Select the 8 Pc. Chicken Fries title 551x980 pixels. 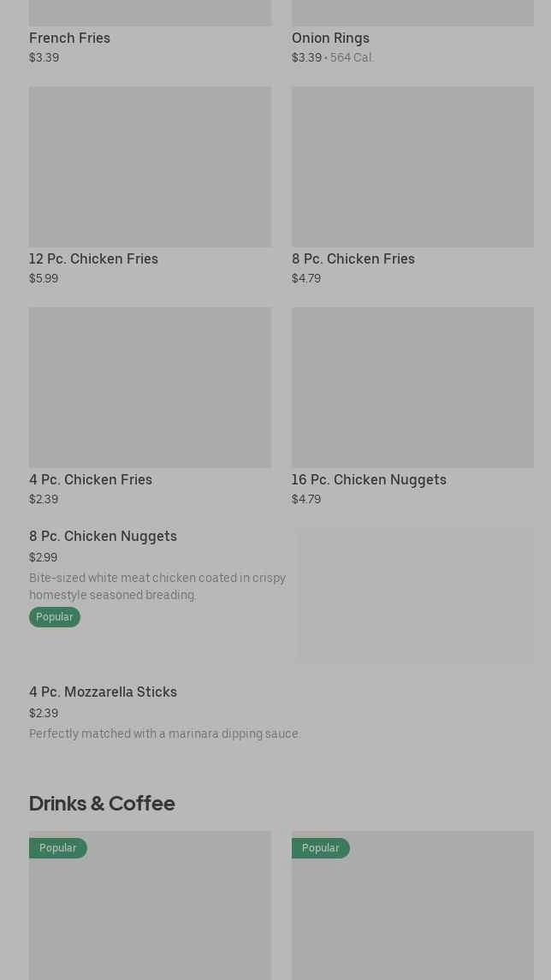pos(353,258)
